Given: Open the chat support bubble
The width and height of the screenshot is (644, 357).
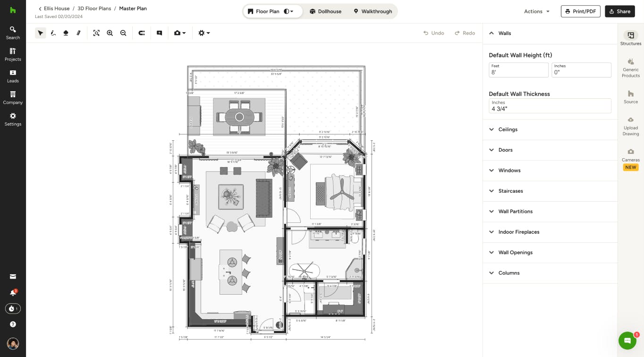Looking at the screenshot, I should pos(627,340).
